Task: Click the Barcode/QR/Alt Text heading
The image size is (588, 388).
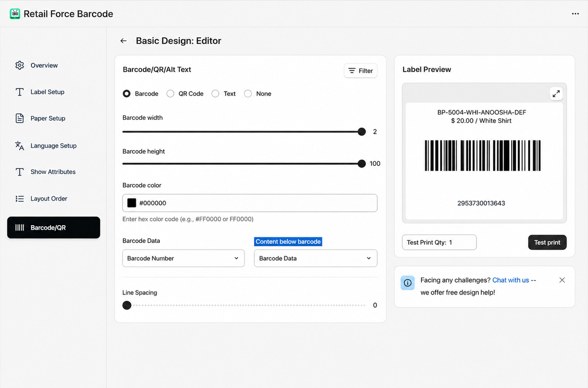Action: point(157,70)
